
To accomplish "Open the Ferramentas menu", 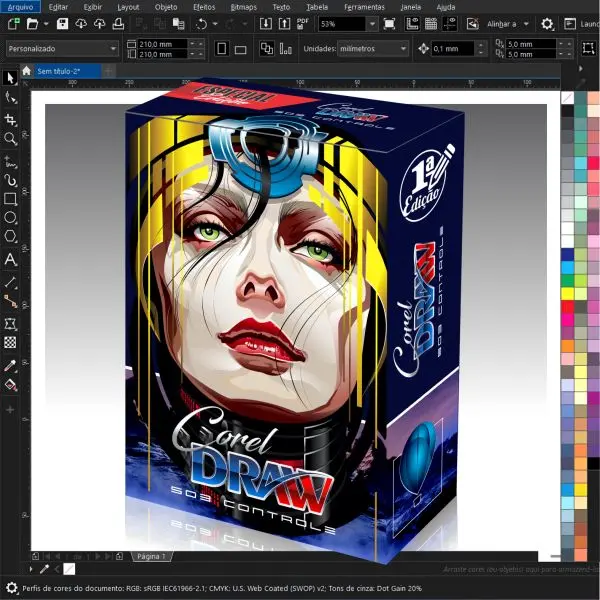I will [x=363, y=6].
